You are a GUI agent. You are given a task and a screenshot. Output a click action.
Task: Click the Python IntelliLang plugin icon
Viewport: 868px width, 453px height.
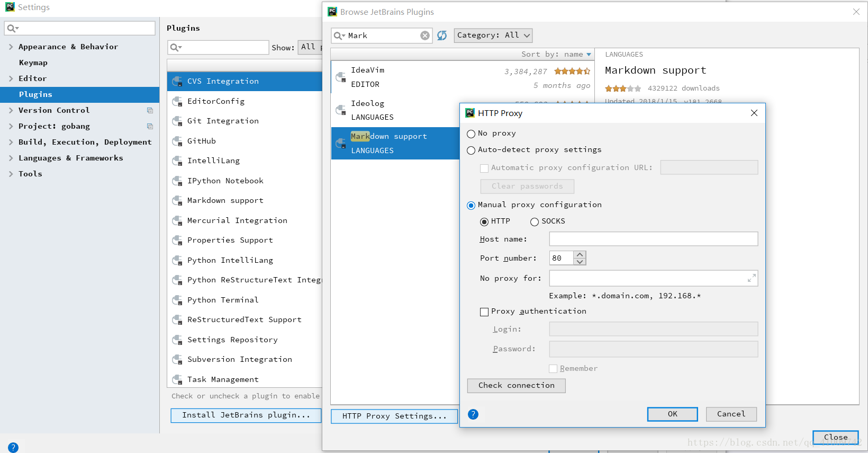click(x=177, y=260)
